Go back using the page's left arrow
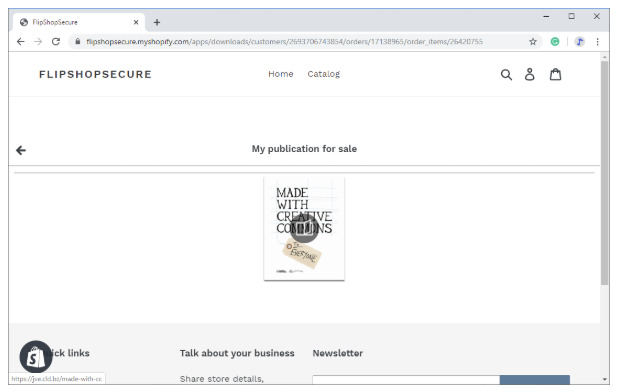This screenshot has width=617, height=392. [x=21, y=150]
